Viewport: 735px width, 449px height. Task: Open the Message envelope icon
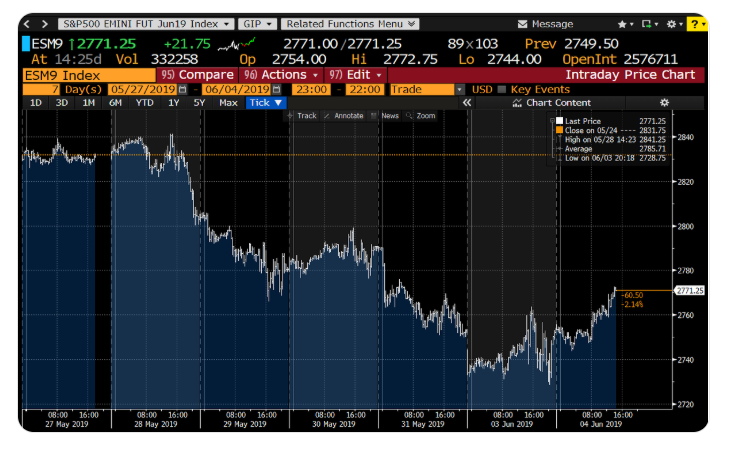tap(522, 24)
